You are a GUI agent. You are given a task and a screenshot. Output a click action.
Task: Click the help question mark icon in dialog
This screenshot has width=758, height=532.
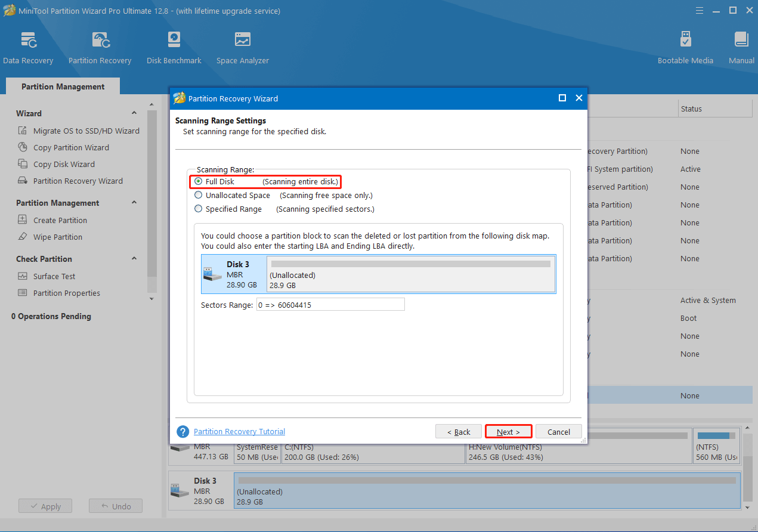coord(183,431)
